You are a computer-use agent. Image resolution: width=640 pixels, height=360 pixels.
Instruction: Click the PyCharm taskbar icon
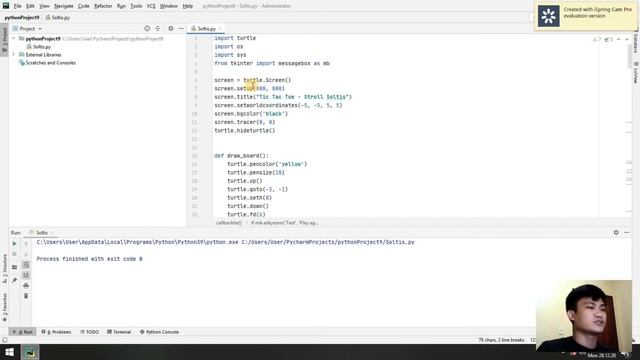coord(30,352)
